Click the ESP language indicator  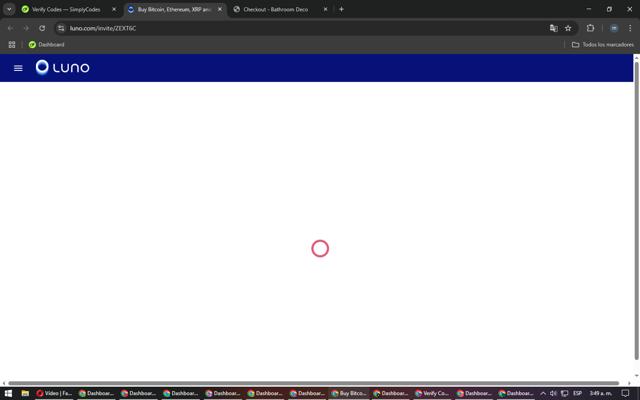click(x=578, y=393)
